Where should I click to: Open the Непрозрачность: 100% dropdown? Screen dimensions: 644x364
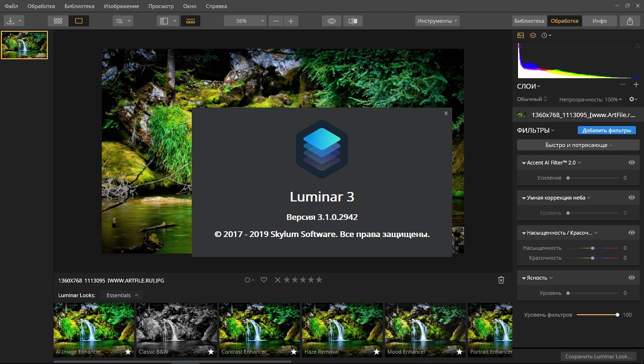point(590,100)
